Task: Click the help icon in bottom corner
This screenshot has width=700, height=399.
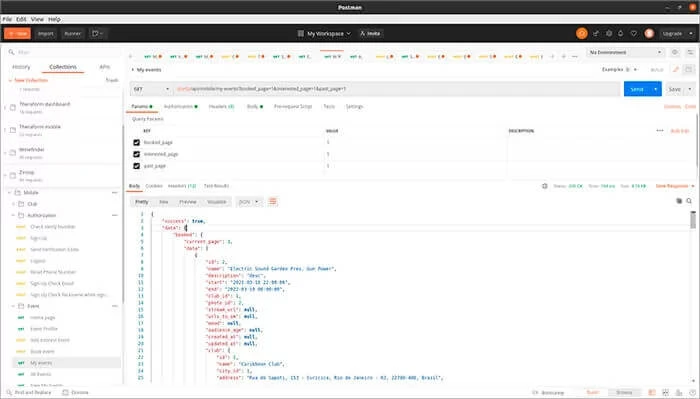Action: 692,392
